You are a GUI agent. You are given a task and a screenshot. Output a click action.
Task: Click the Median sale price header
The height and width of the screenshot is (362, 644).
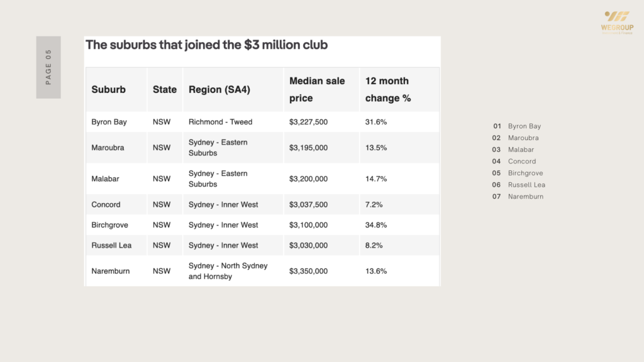317,89
